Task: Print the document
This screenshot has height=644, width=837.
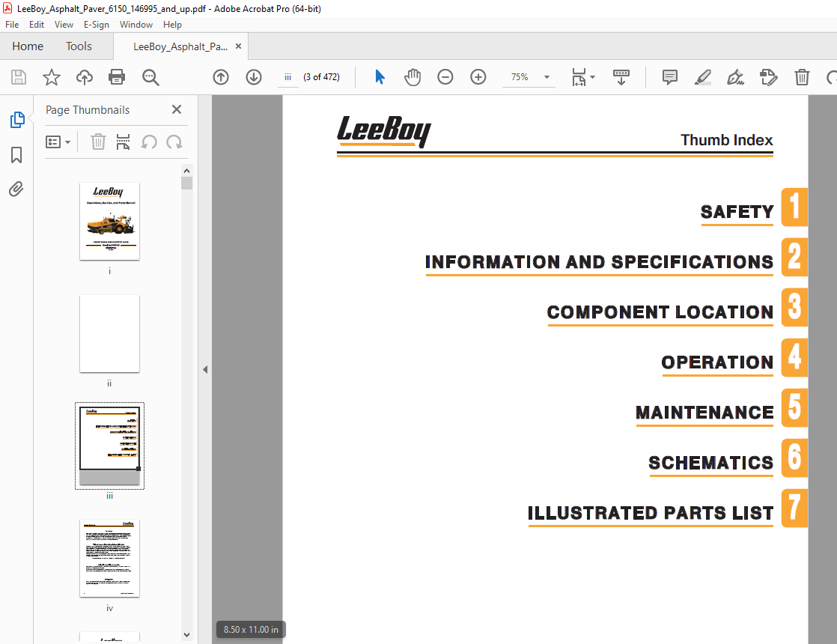Action: [117, 77]
